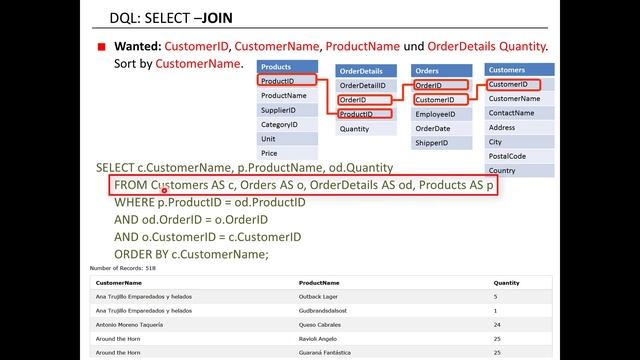Click the 'AND o.CustomerID = c.CustomerID' line

click(x=207, y=237)
